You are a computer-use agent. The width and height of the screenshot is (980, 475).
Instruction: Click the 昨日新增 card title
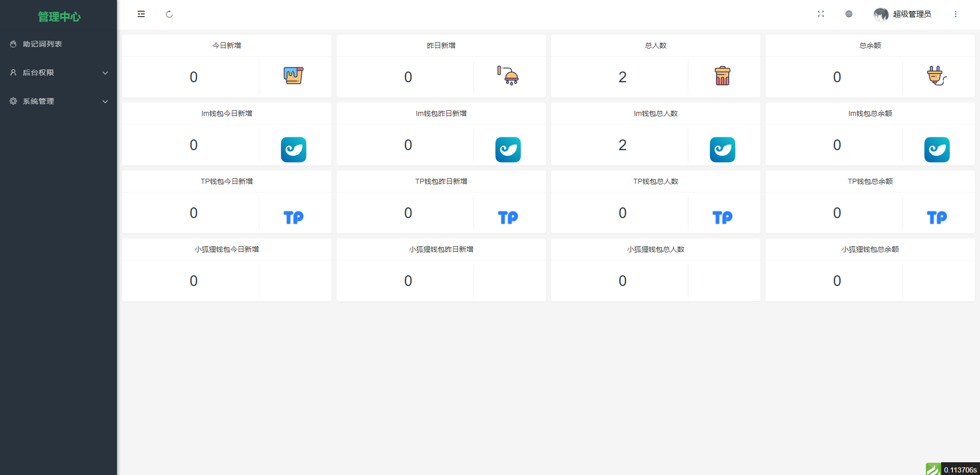tap(441, 45)
